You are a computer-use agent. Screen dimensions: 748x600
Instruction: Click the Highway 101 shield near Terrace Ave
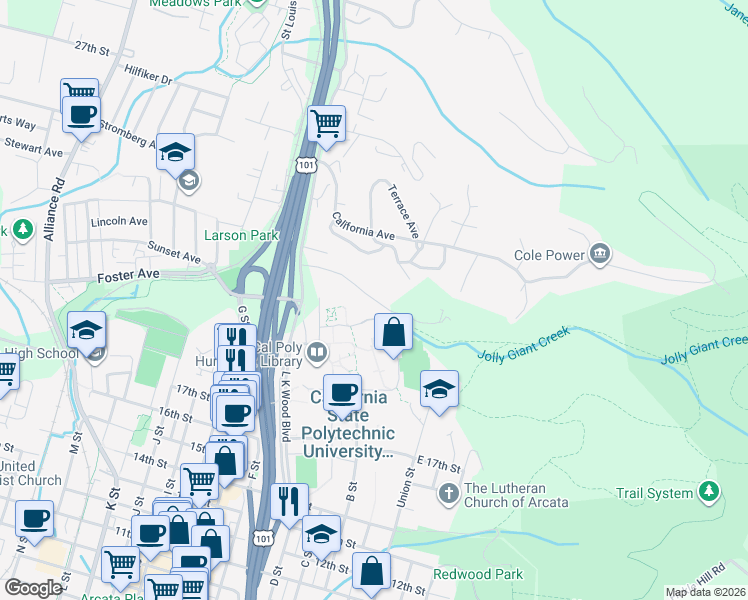[305, 165]
